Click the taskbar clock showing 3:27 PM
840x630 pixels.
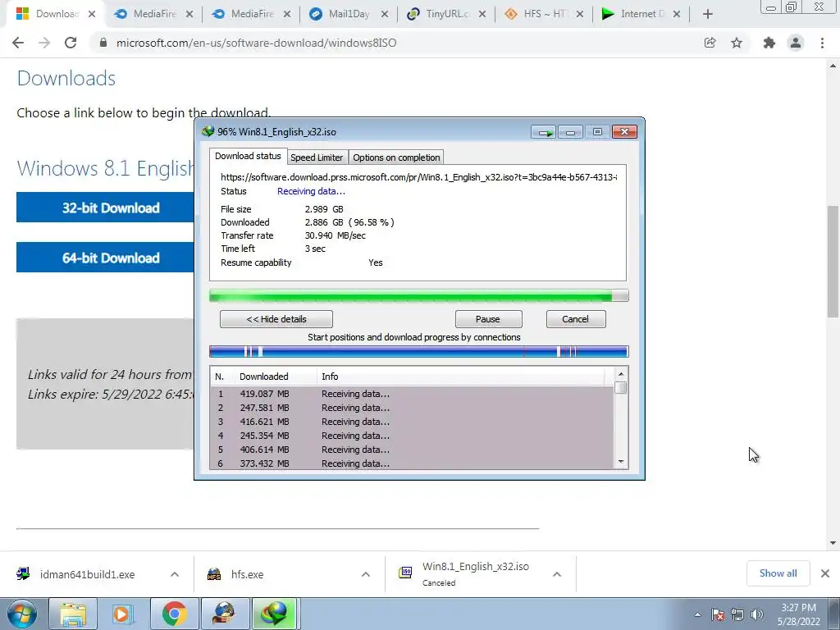798,614
